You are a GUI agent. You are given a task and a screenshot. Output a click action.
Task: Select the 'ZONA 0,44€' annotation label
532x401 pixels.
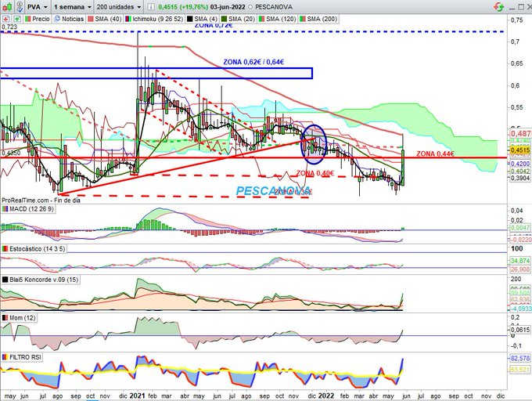[435, 154]
